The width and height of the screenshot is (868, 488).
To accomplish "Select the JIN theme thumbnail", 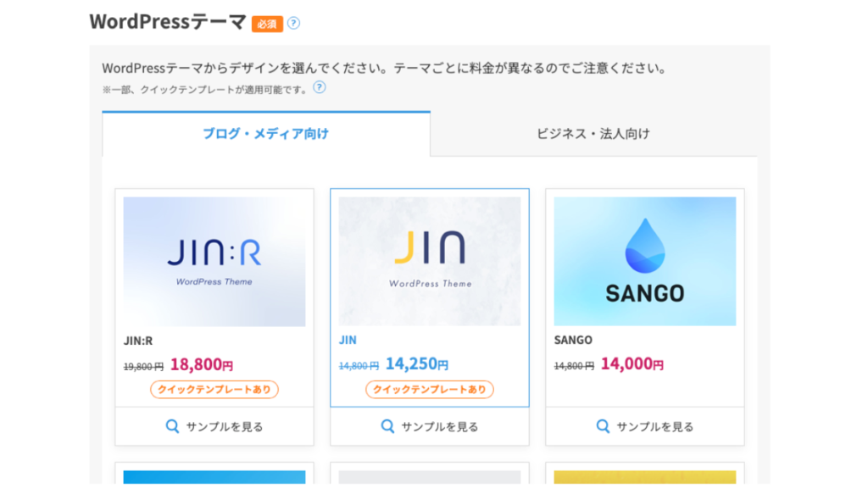I will pos(430,262).
